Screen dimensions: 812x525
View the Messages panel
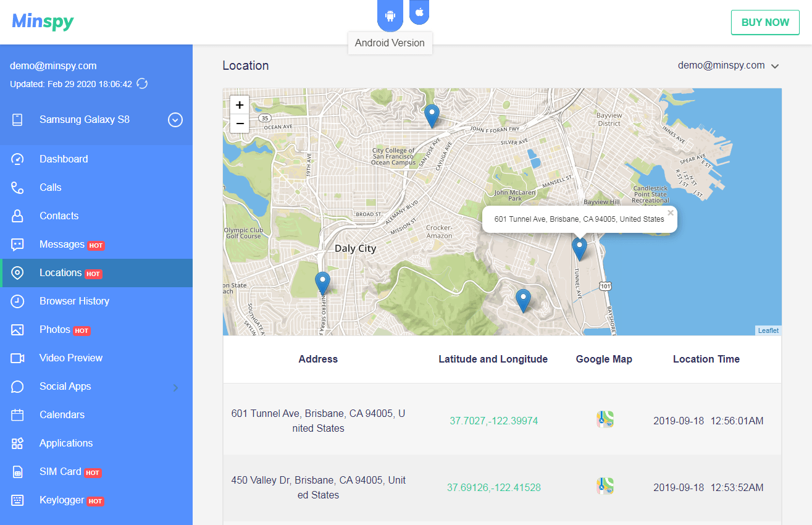(x=62, y=244)
